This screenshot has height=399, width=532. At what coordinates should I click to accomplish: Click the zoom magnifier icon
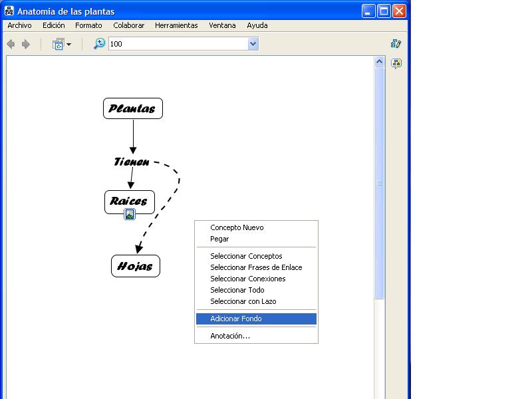pyautogui.click(x=99, y=44)
